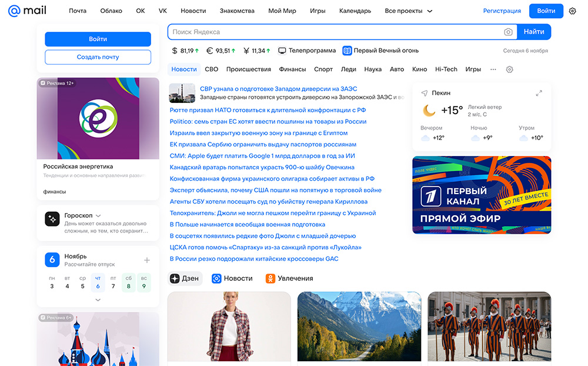Click the camera image search icon
The width and height of the screenshot is (588, 366).
point(508,32)
